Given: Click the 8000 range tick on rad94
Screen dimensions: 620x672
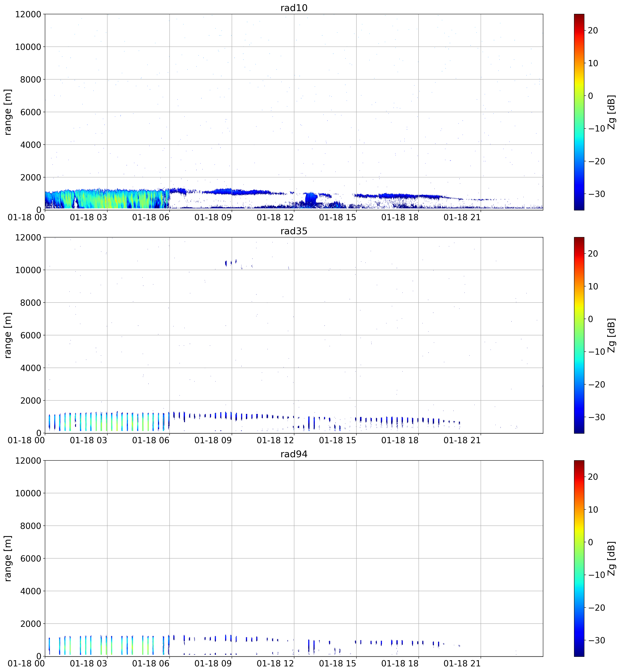Looking at the screenshot, I should coord(31,526).
